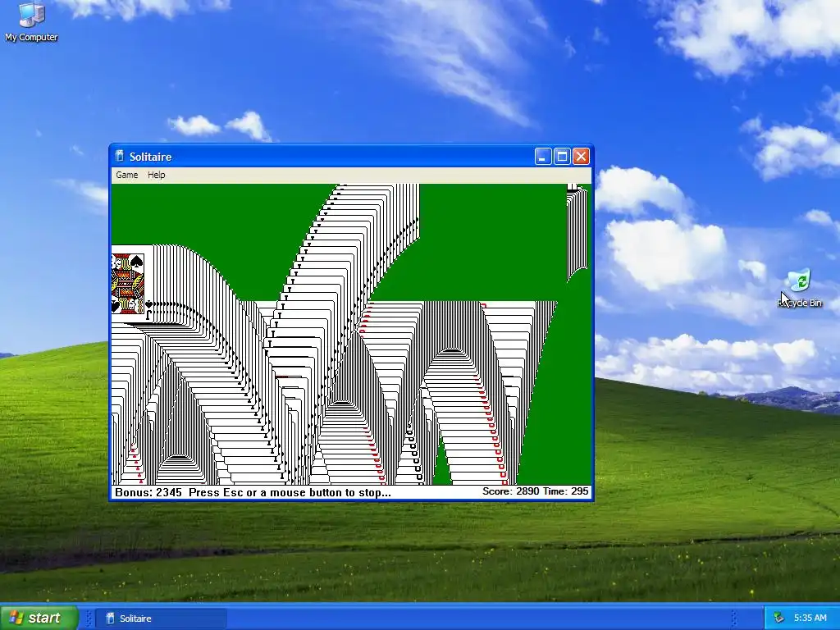This screenshot has width=840, height=630.
Task: Click the Time: 295 status text
Action: (x=566, y=491)
